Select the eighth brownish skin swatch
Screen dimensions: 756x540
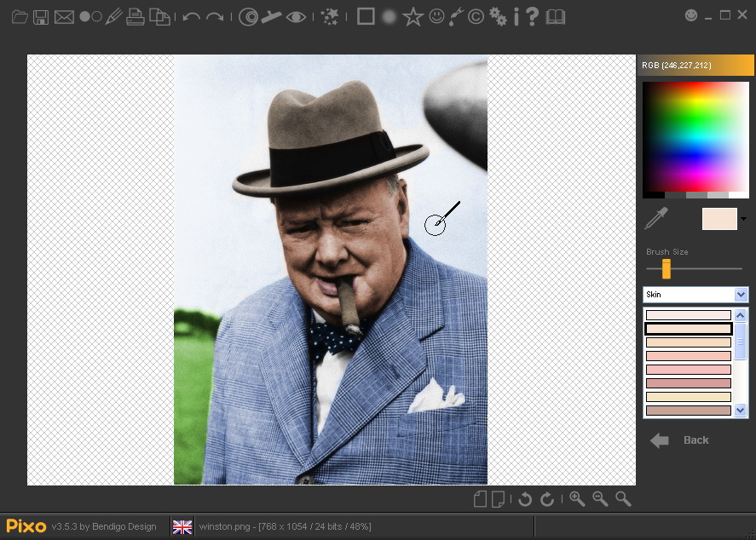[689, 411]
